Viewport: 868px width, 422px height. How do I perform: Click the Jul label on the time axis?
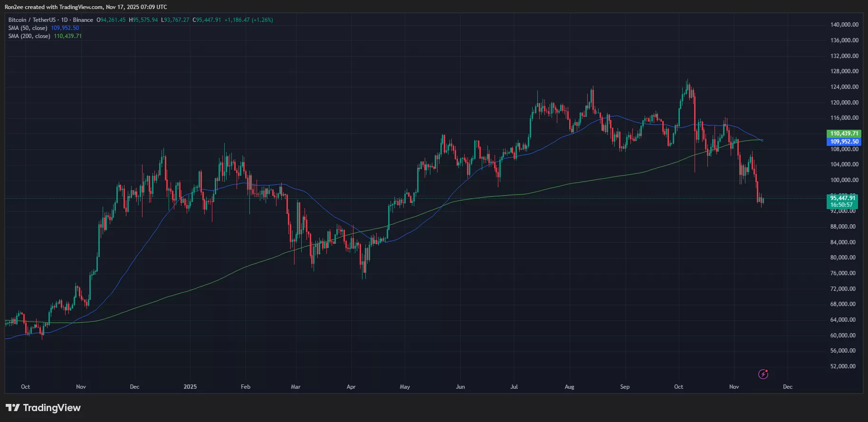point(514,387)
